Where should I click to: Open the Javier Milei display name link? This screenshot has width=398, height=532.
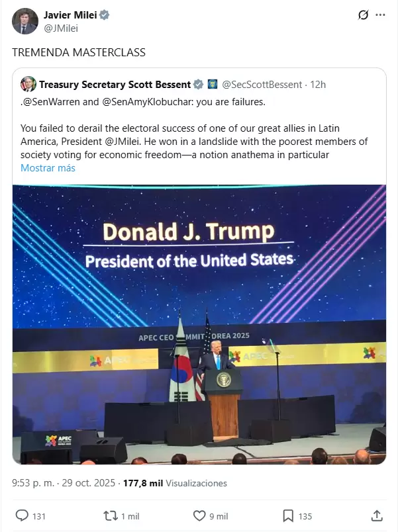[69, 15]
